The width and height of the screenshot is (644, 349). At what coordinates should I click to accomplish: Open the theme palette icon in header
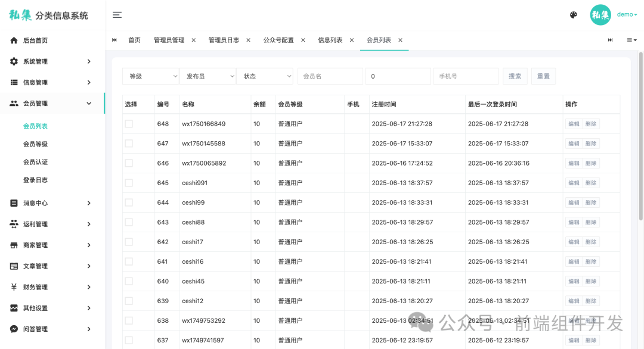pyautogui.click(x=573, y=15)
